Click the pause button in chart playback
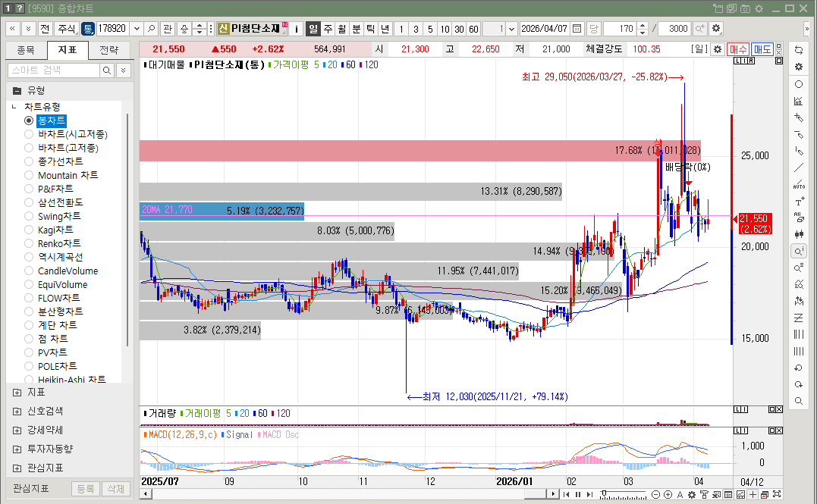 pos(578,494)
